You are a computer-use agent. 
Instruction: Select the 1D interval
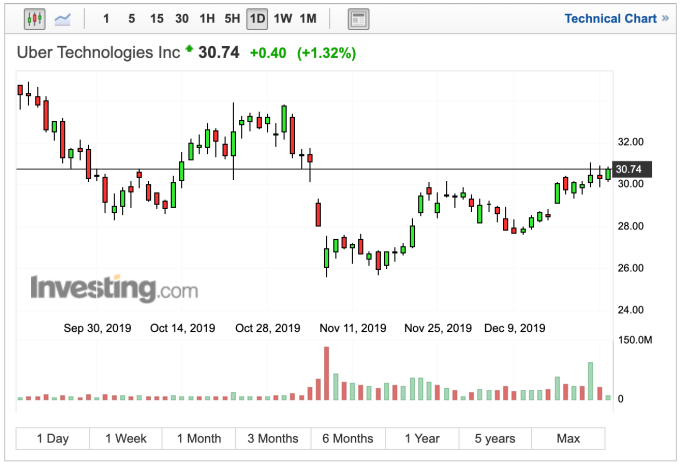pos(257,19)
